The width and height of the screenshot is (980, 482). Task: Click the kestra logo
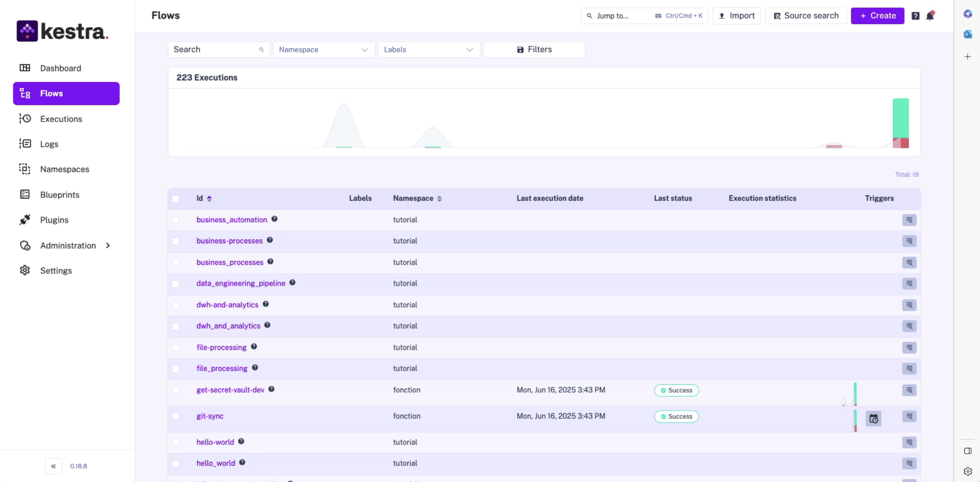(63, 31)
